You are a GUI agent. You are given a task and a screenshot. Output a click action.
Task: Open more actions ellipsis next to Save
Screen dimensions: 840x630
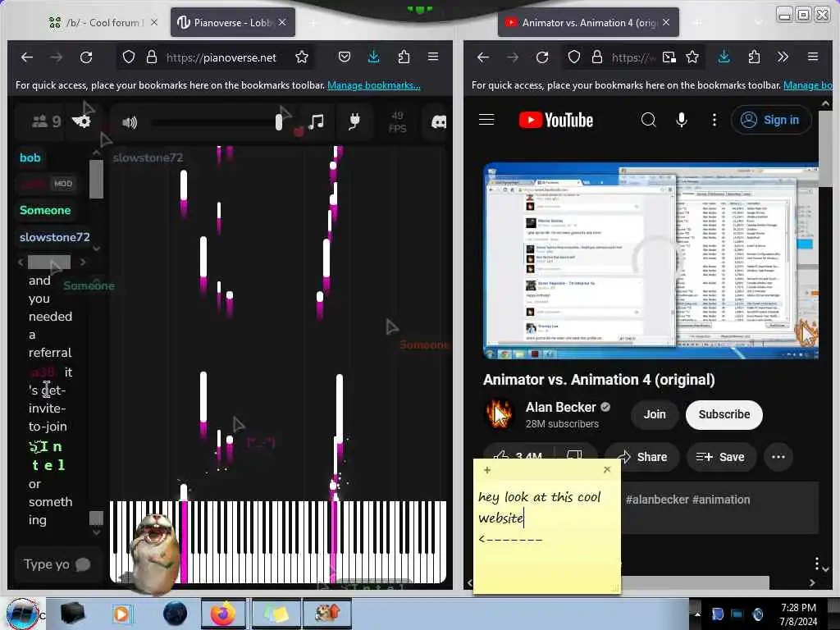(x=778, y=457)
